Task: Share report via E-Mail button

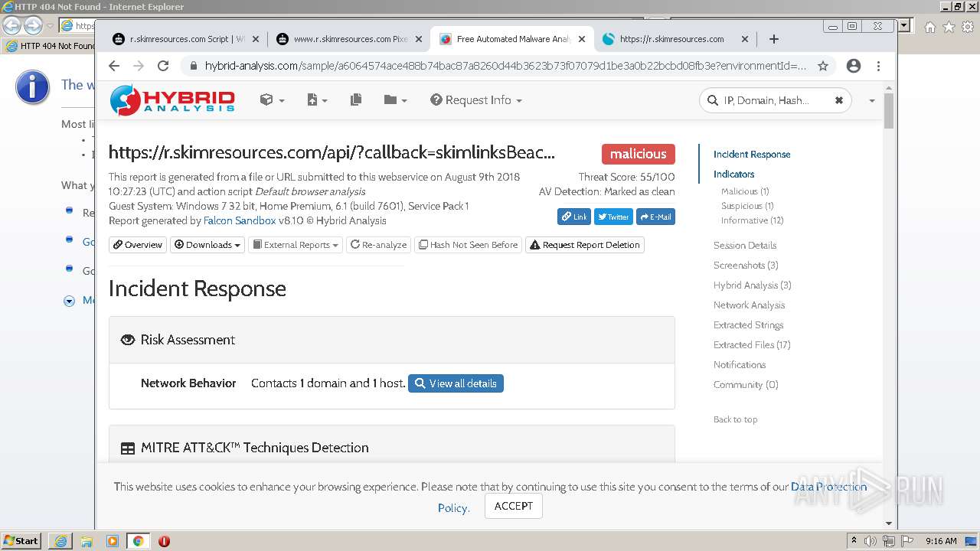Action: coord(655,217)
